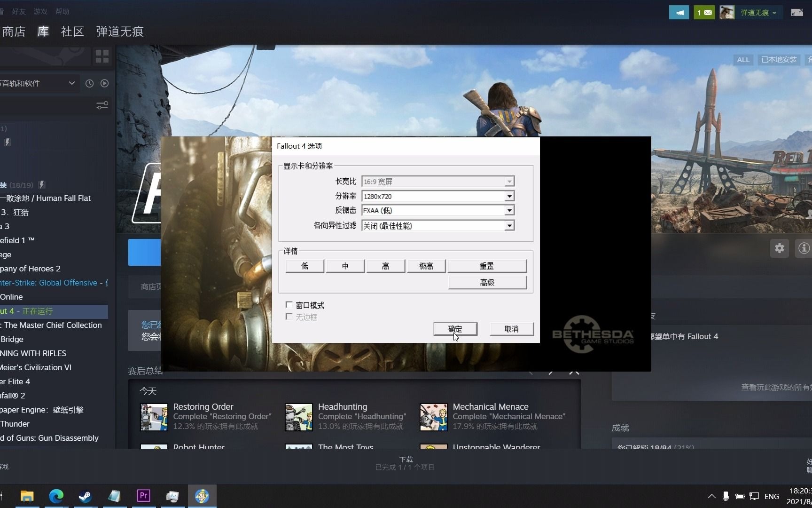Image resolution: width=812 pixels, height=508 pixels.
Task: Open the Help menu
Action: [62, 11]
